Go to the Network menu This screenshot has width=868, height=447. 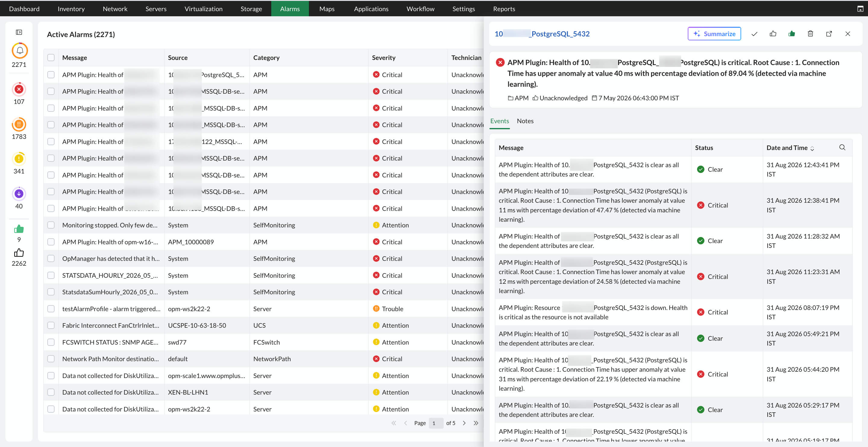(115, 9)
